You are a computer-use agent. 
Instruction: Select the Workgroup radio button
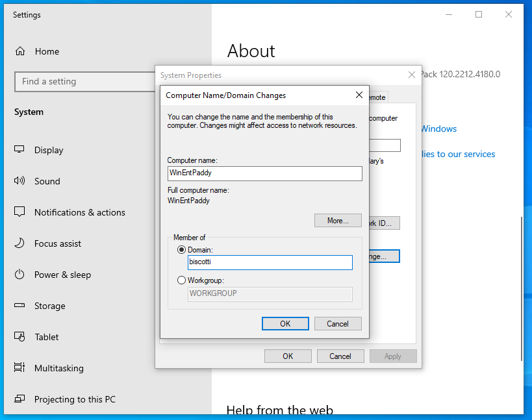coord(181,280)
